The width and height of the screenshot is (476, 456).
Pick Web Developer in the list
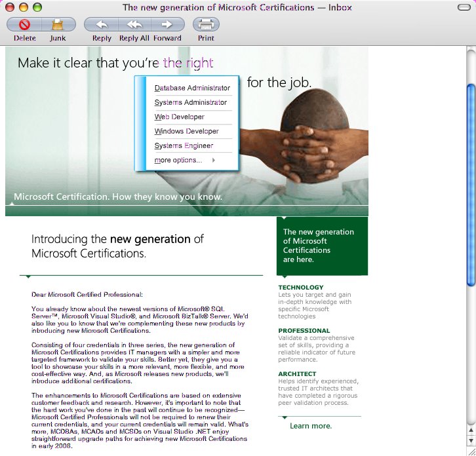(179, 117)
